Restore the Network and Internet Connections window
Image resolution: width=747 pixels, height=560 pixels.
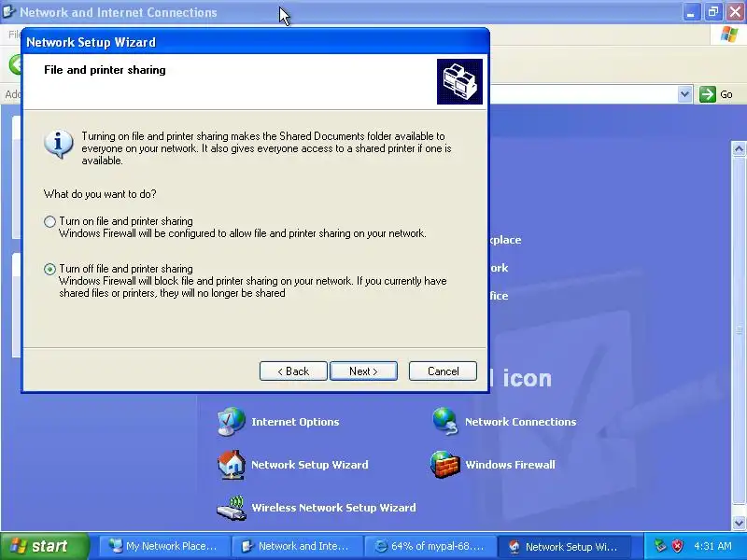click(x=713, y=12)
